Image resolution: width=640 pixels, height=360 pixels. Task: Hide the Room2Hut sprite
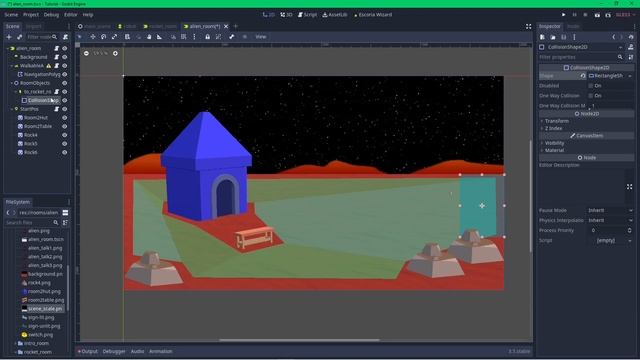[64, 118]
